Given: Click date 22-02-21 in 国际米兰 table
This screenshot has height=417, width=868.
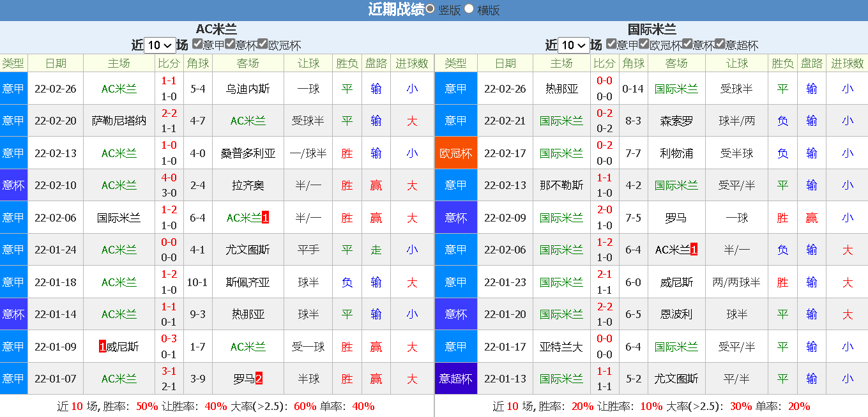Looking at the screenshot, I should coord(505,121).
